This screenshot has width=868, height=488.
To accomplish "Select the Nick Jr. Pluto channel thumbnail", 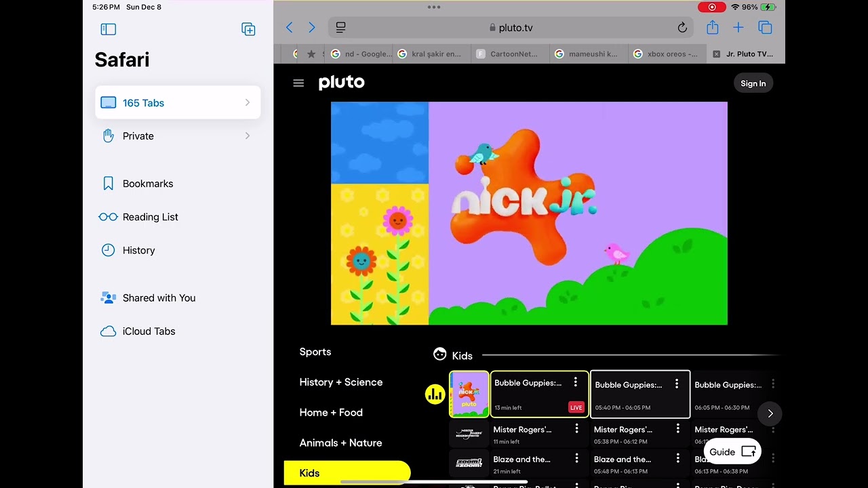I will tap(469, 394).
